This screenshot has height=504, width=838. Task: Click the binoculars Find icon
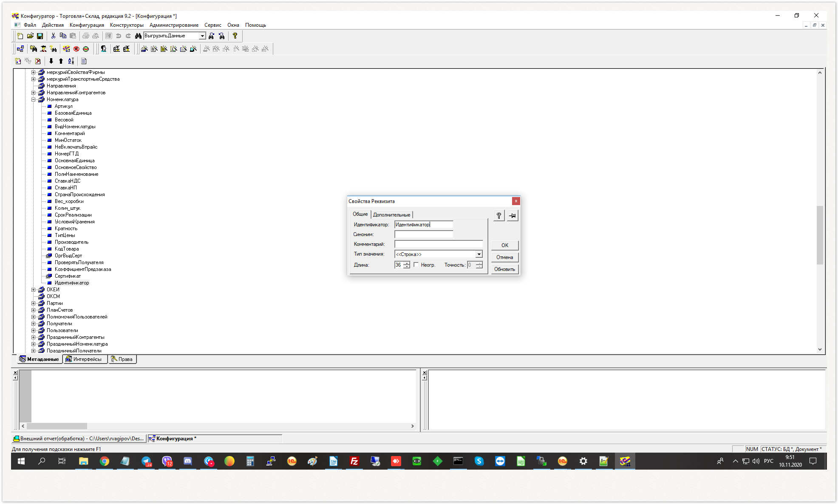point(138,36)
